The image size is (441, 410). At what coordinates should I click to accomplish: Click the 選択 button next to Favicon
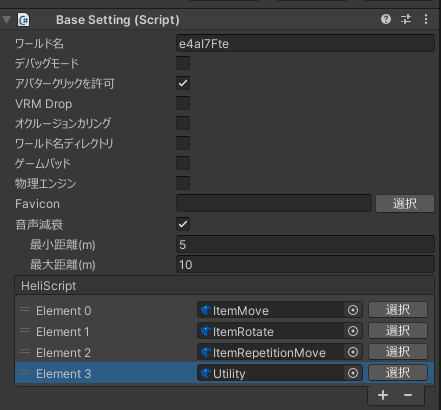tap(405, 203)
